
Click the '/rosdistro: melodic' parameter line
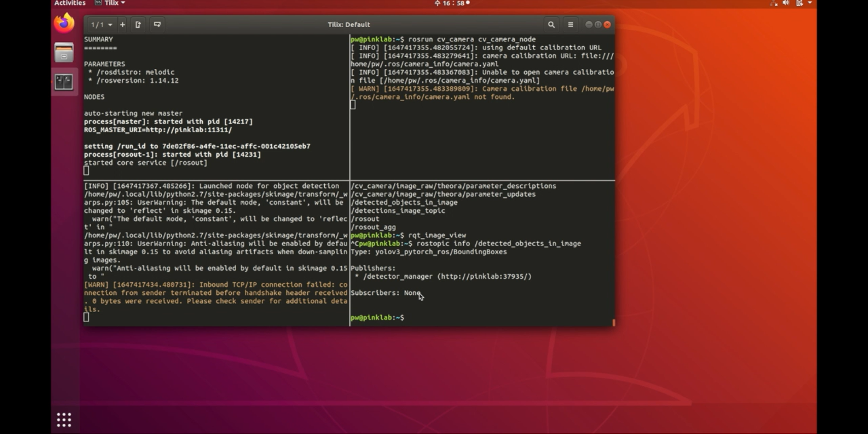coord(131,72)
